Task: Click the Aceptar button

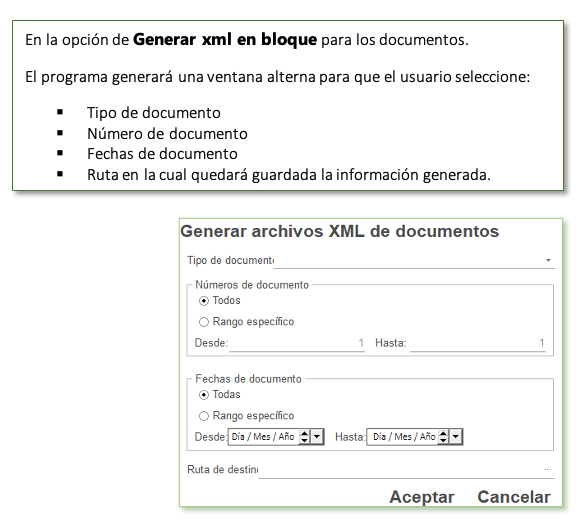Action: point(422,497)
